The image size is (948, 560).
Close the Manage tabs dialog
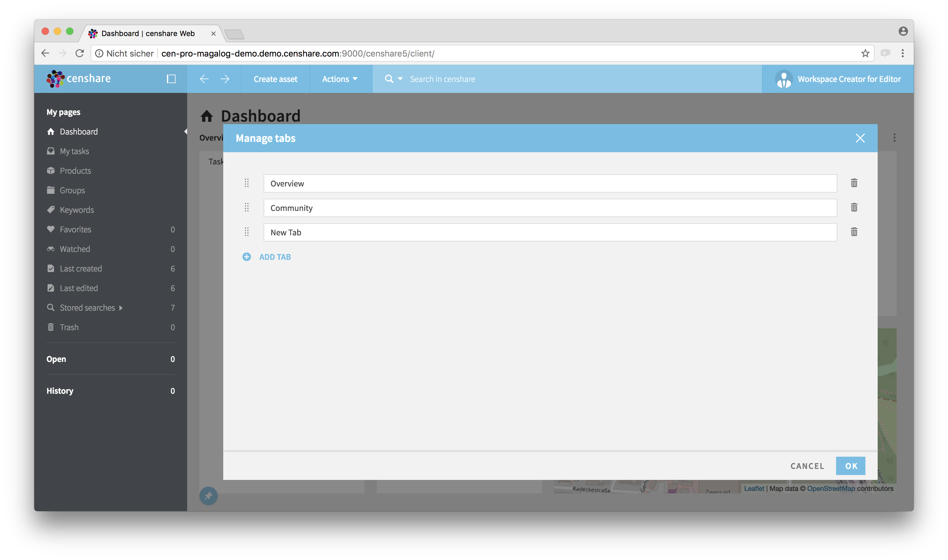860,138
